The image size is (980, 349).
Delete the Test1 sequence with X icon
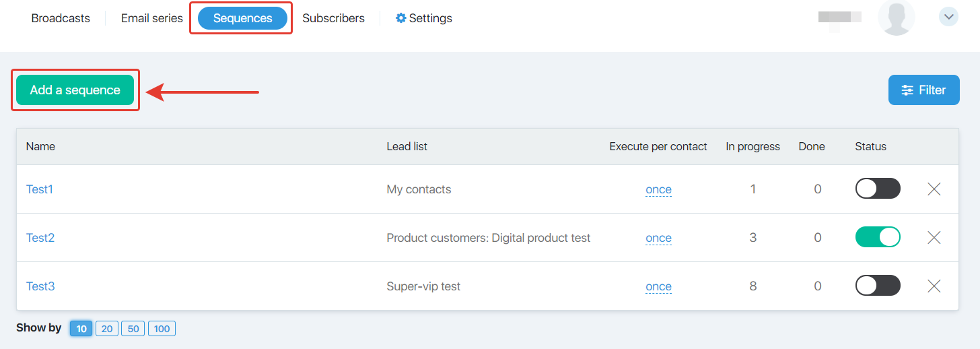pyautogui.click(x=934, y=189)
